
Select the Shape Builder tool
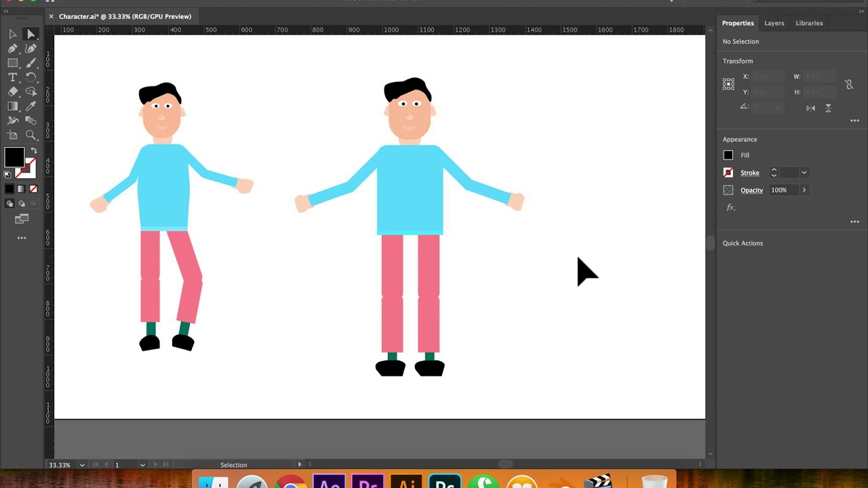[31, 91]
